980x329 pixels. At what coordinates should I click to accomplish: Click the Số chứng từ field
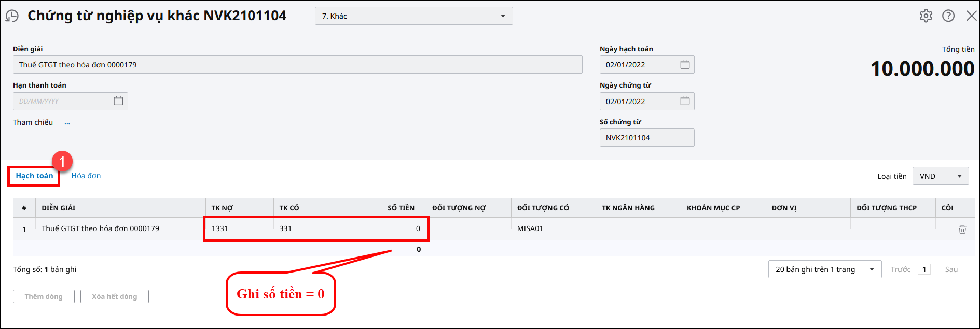(x=646, y=138)
